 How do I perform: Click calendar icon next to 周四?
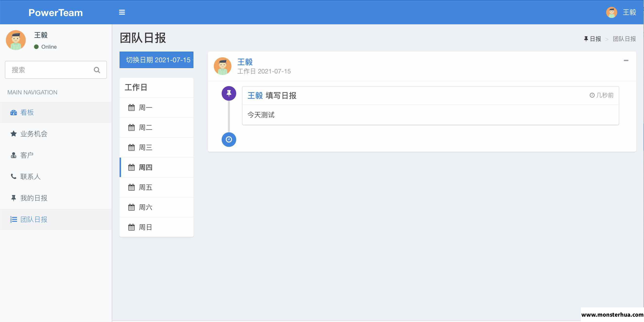[x=131, y=167]
